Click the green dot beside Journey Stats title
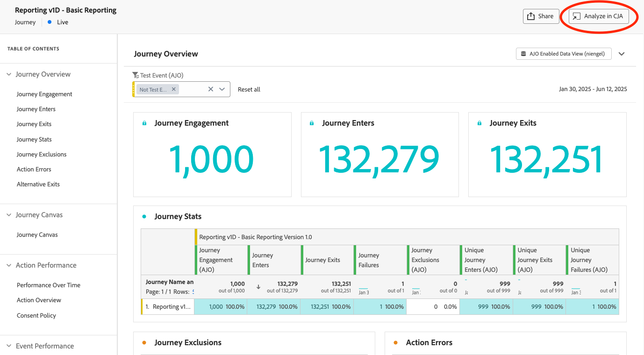Screen dimensions: 644x355 145,216
